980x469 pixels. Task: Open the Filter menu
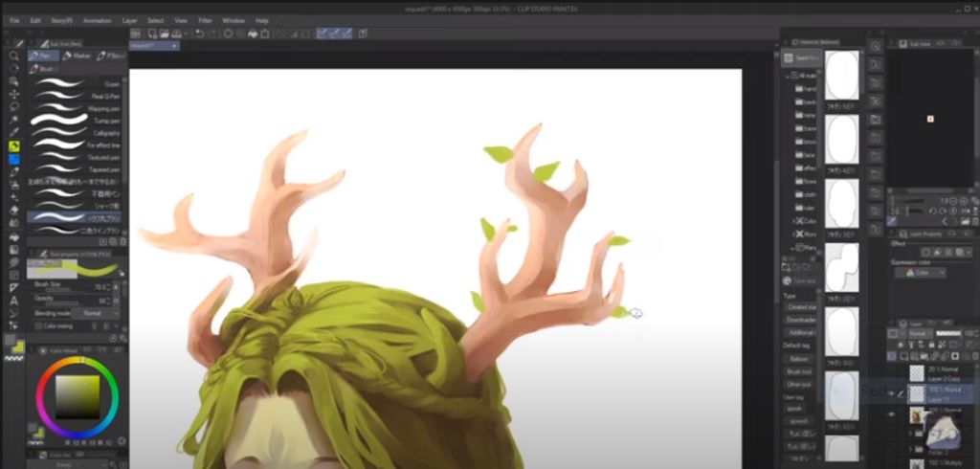click(205, 21)
